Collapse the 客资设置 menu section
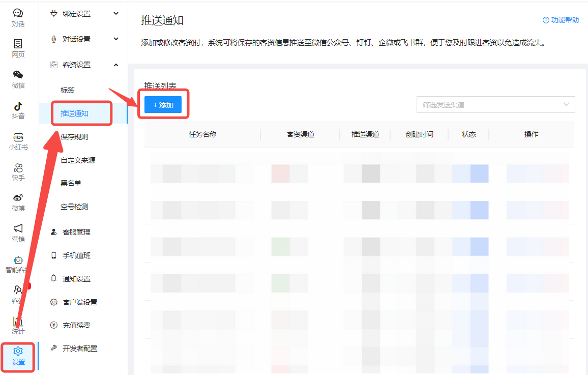588x375 pixels. 84,65
